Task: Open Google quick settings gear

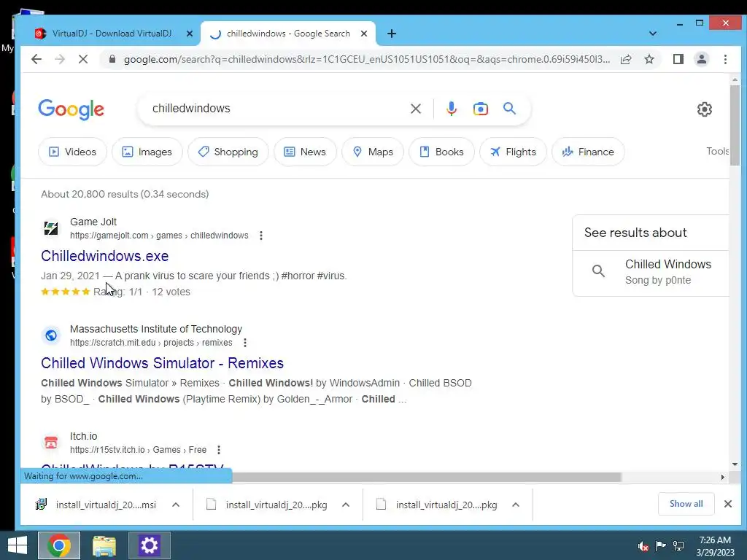Action: (704, 109)
